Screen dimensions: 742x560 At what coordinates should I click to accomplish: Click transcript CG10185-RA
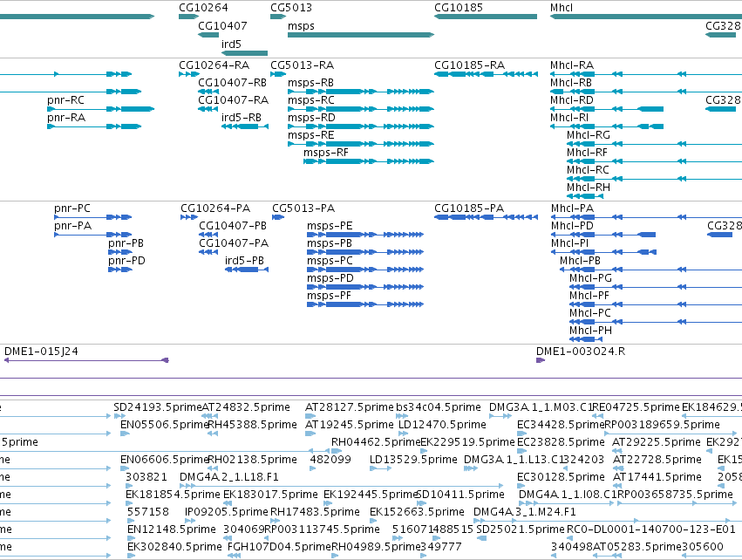click(469, 65)
